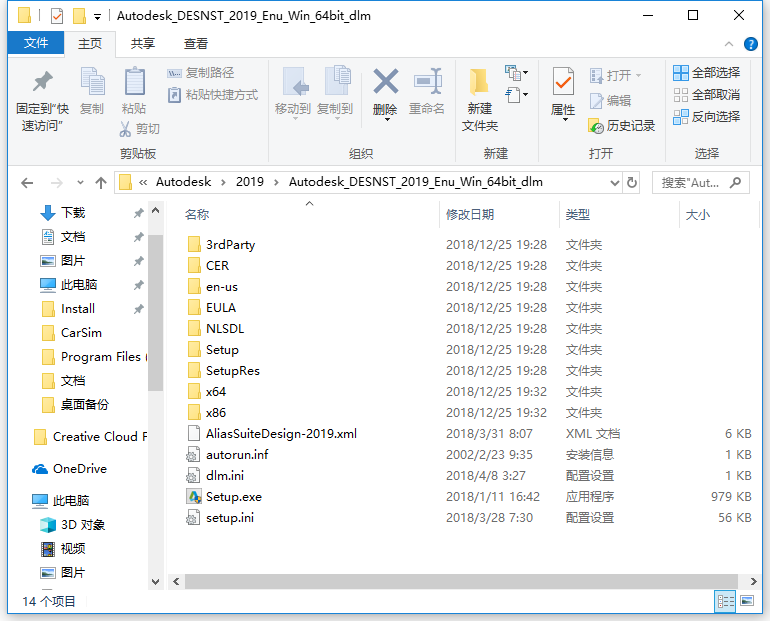
Task: Navigate back with the Back arrow
Action: pyautogui.click(x=27, y=183)
